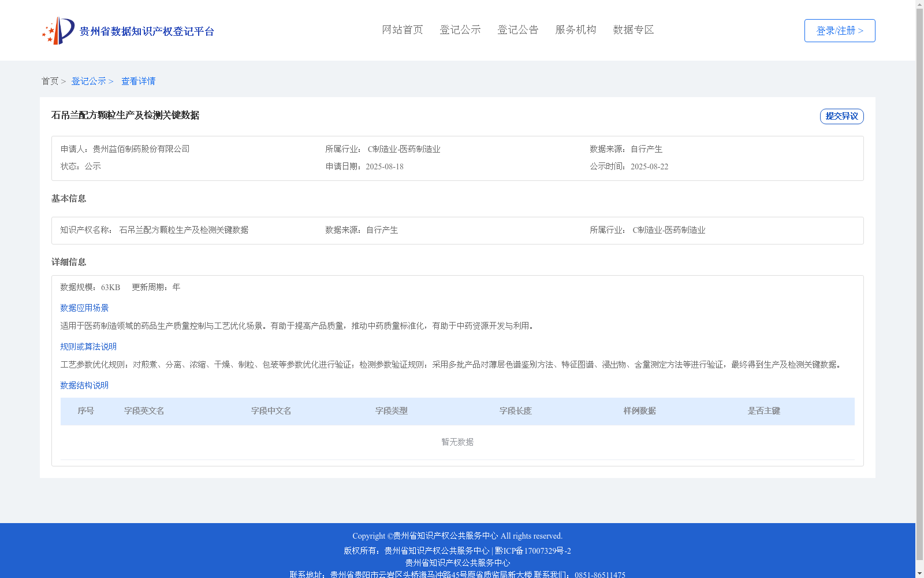The image size is (924, 578).
Task: Click the platform logo icon
Action: [x=58, y=31]
